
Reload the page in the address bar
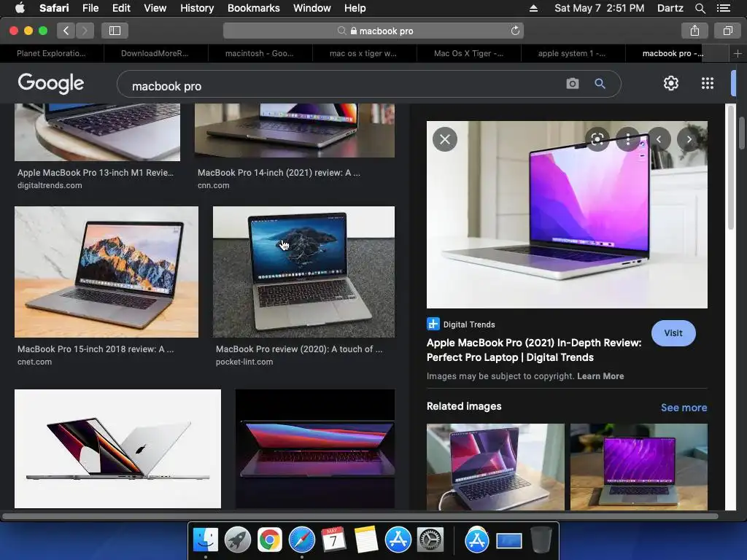[515, 31]
